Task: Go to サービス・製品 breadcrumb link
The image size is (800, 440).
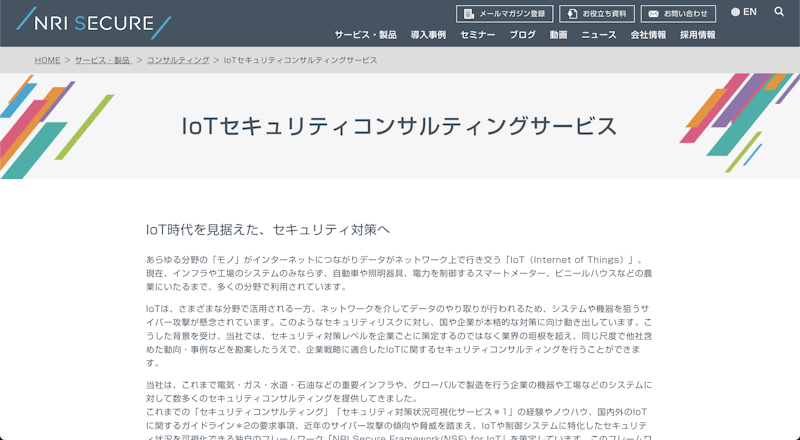Action: [103, 60]
